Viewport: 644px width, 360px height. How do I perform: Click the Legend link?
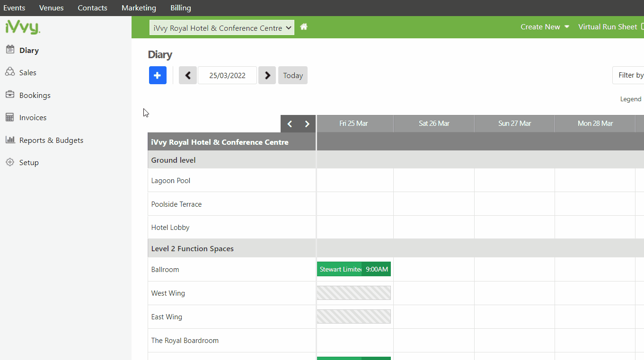point(631,99)
